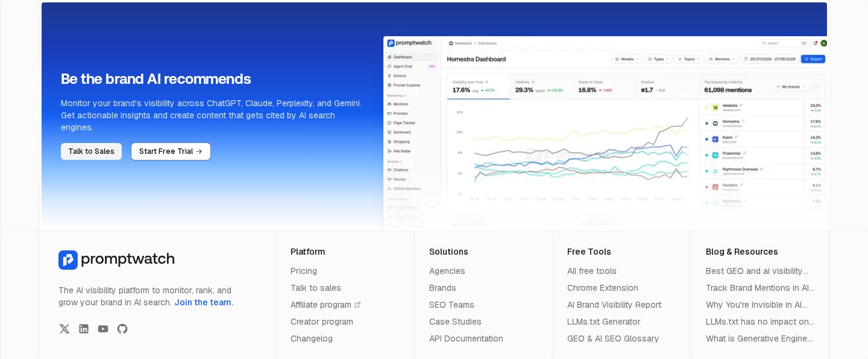
Task: Click the external-link icon beside Affiliate program
Action: click(357, 305)
